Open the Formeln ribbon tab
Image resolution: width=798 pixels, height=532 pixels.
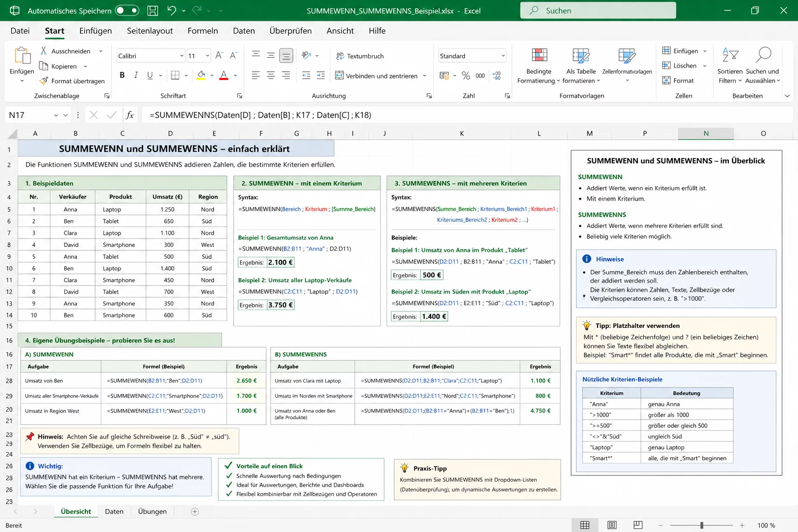[x=203, y=31]
